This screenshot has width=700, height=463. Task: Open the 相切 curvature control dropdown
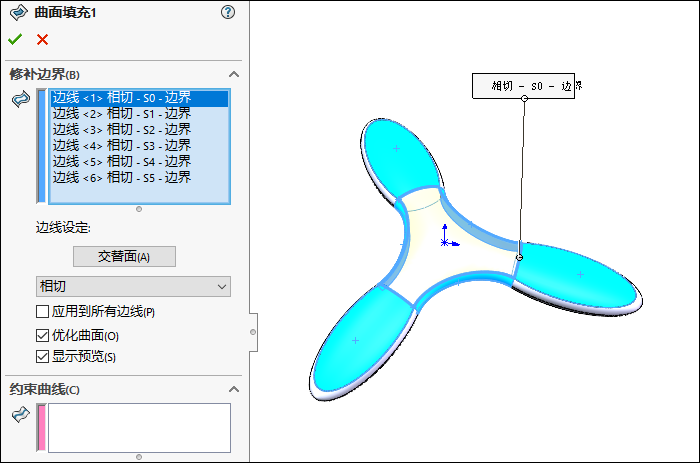click(133, 286)
